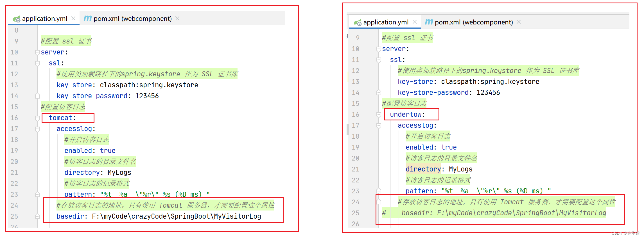644x238 pixels.
Task: Click fold end marker at line 25 in left editor
Action: (37, 216)
